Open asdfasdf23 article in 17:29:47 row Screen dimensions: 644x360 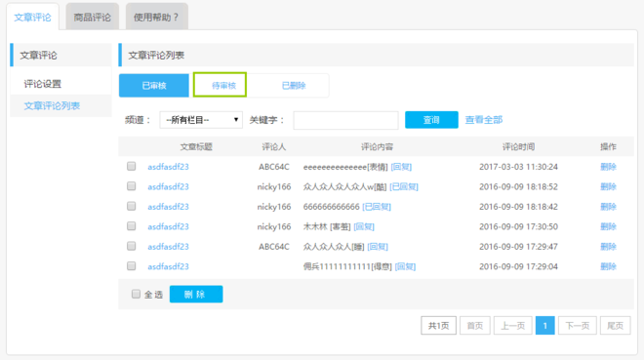click(168, 246)
